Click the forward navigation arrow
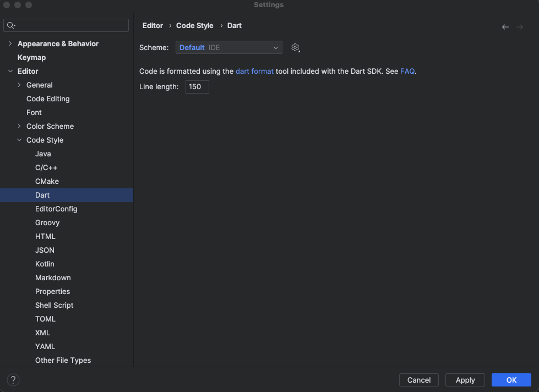The width and height of the screenshot is (539, 392). tap(520, 27)
